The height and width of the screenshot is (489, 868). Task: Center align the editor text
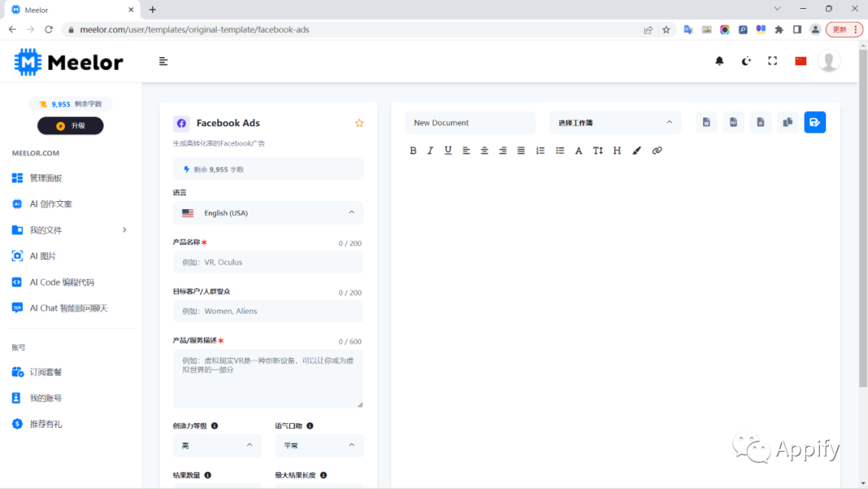pyautogui.click(x=485, y=150)
